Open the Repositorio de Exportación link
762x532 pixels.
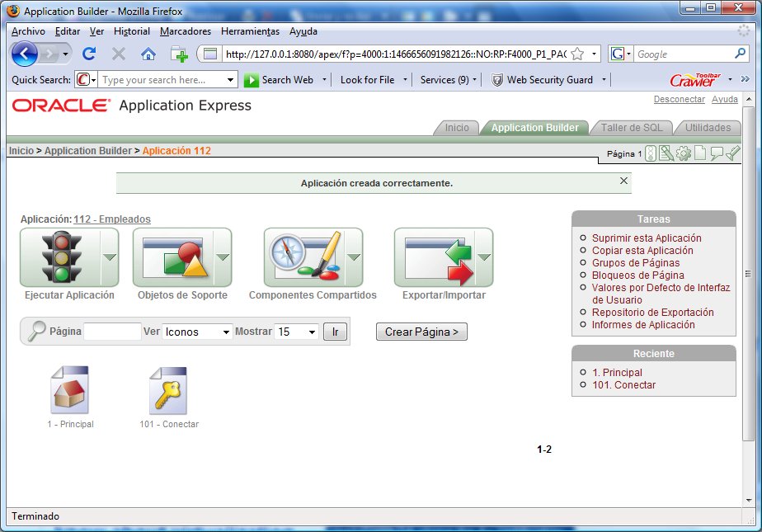pyautogui.click(x=652, y=313)
